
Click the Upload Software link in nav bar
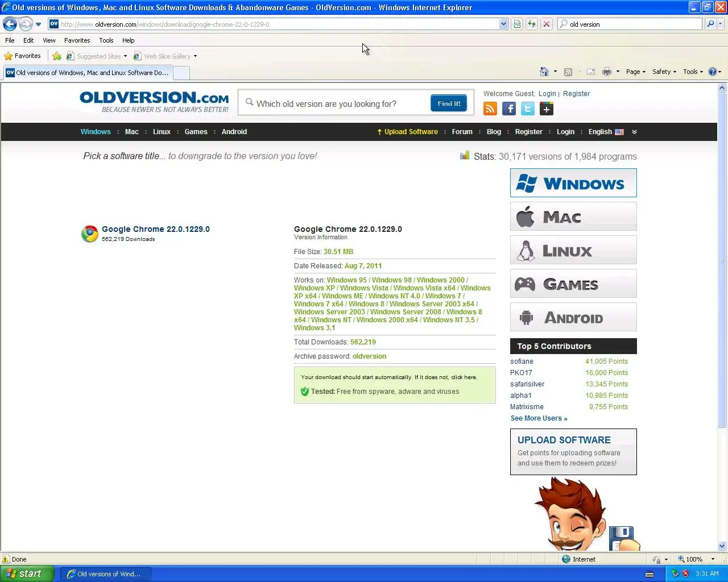click(x=407, y=132)
